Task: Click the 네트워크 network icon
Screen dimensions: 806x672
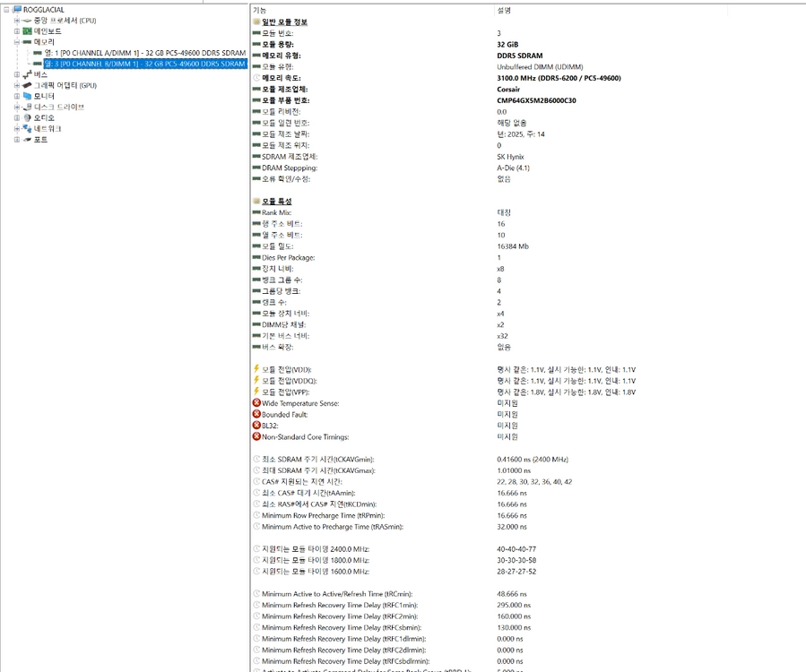Action: click(x=28, y=128)
